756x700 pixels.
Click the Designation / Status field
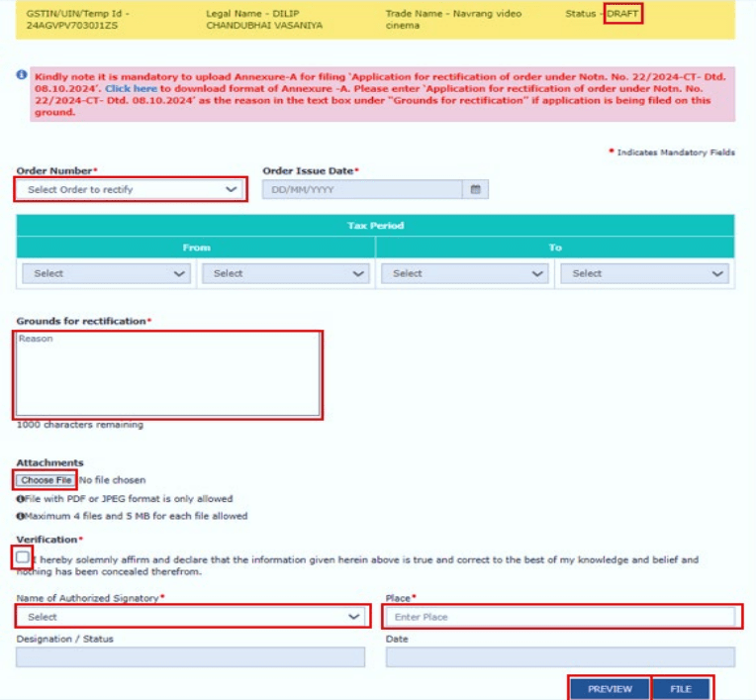pos(191,657)
